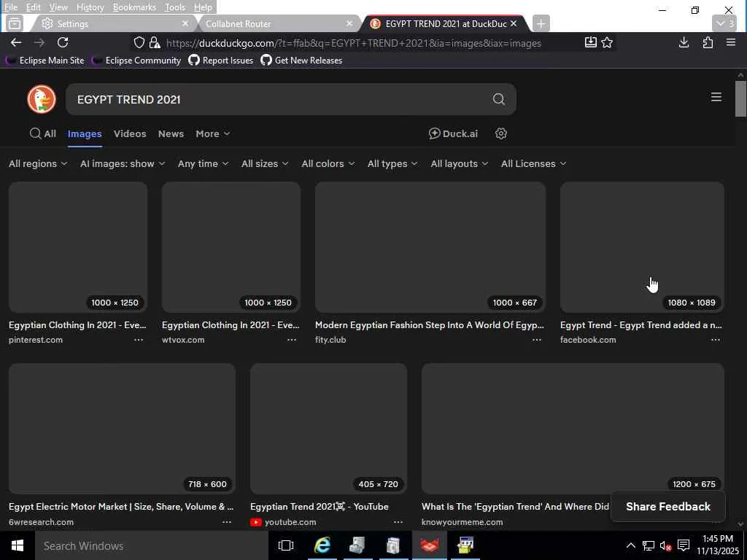Open the action center notifications icon
Image resolution: width=747 pixels, height=560 pixels.
683,545
